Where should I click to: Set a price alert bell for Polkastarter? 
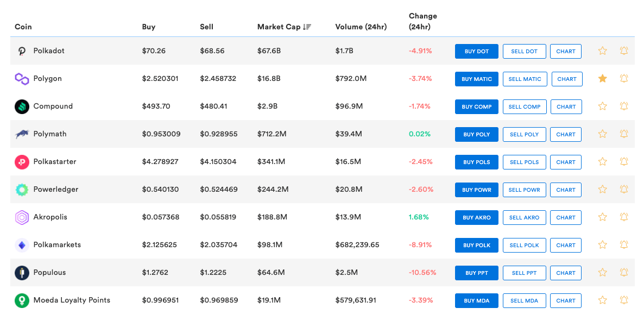(624, 161)
